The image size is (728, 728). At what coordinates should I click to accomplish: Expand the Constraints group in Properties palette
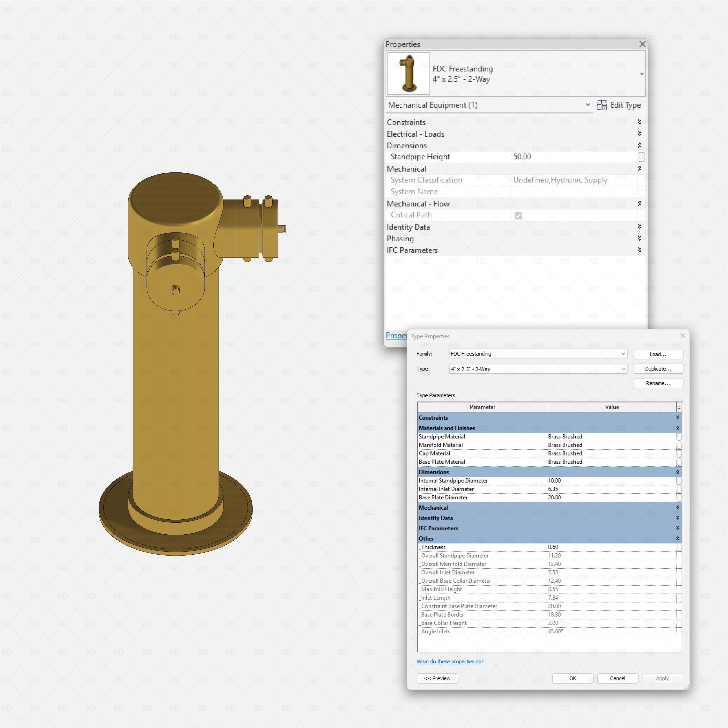point(640,122)
